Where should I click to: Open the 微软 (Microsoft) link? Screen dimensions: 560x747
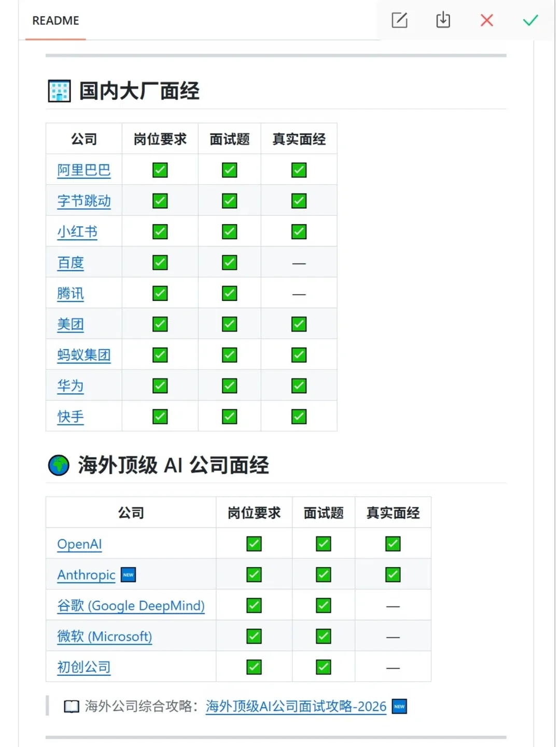pos(104,637)
